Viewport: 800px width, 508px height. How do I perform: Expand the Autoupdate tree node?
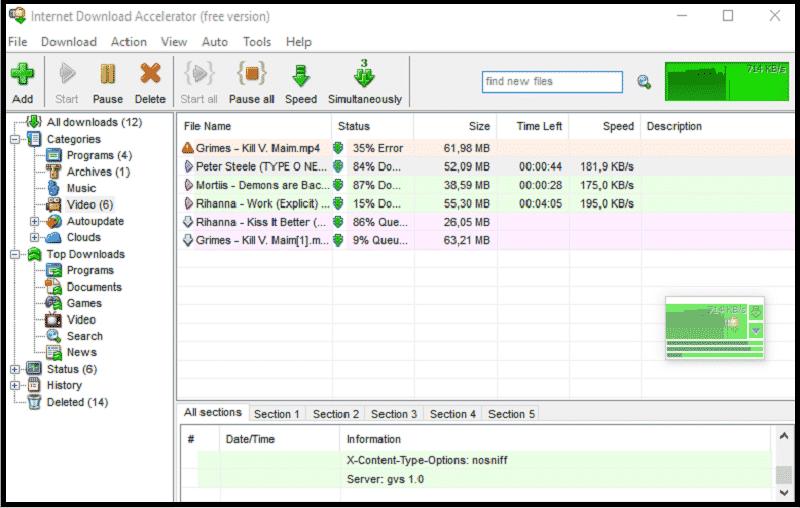tap(34, 221)
